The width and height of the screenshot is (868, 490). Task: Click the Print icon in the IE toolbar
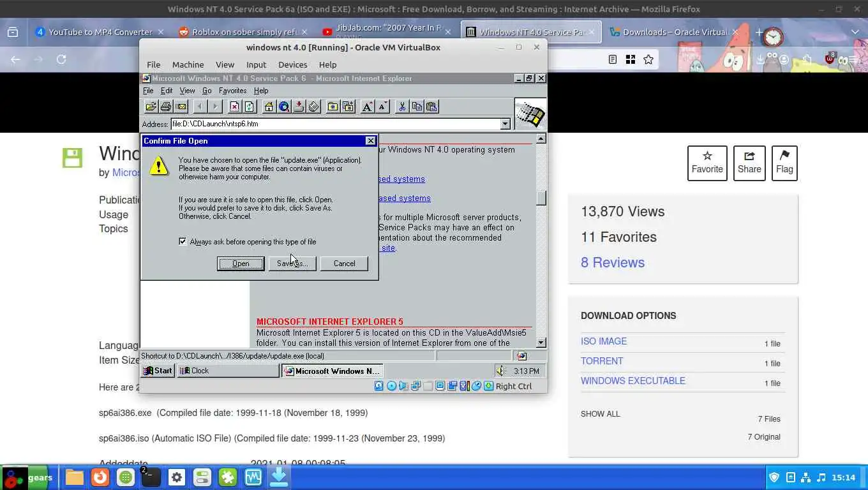pos(166,107)
